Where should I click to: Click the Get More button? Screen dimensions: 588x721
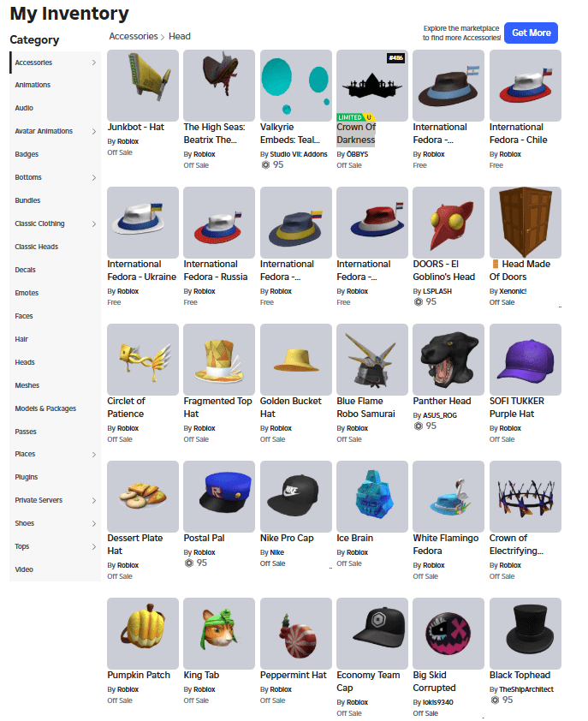point(531,33)
